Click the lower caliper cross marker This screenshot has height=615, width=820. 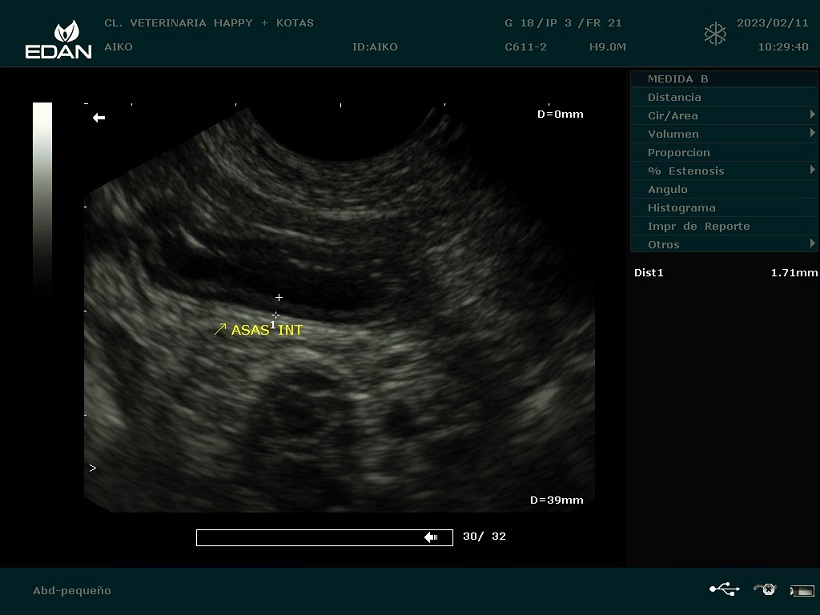click(x=276, y=315)
